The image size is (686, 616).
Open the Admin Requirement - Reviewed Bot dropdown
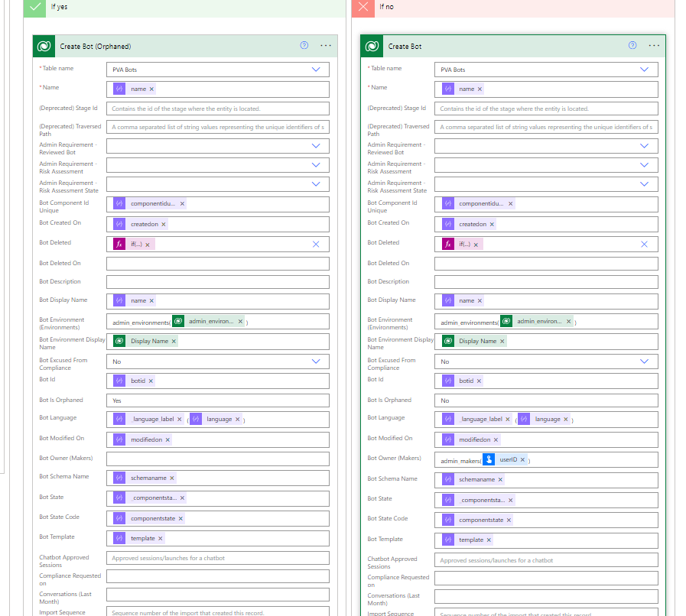(316, 145)
